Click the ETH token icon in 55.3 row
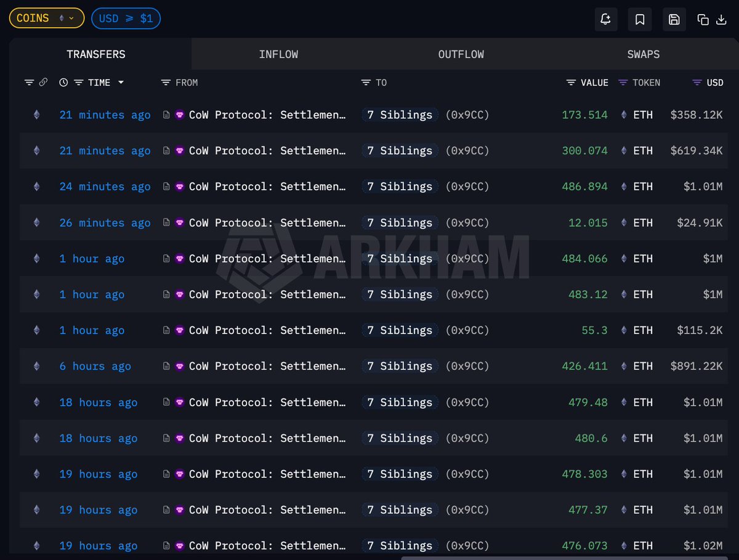The image size is (739, 560). pyautogui.click(x=624, y=330)
